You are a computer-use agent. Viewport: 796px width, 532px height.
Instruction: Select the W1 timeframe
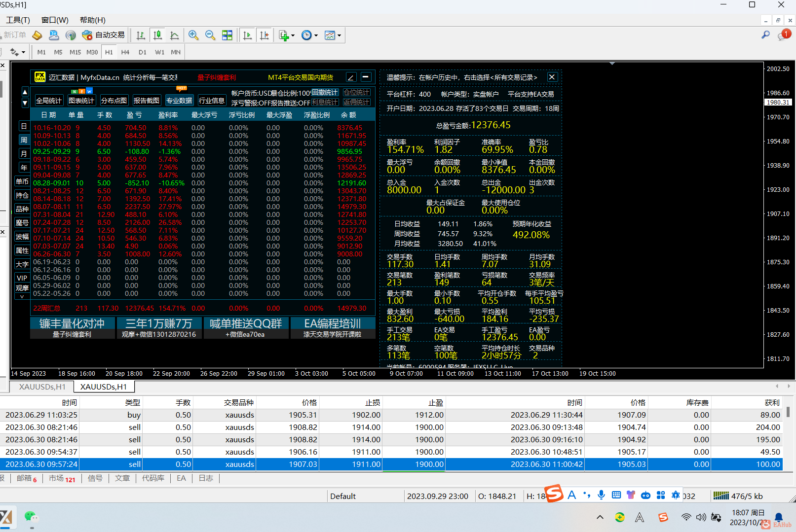pyautogui.click(x=159, y=52)
